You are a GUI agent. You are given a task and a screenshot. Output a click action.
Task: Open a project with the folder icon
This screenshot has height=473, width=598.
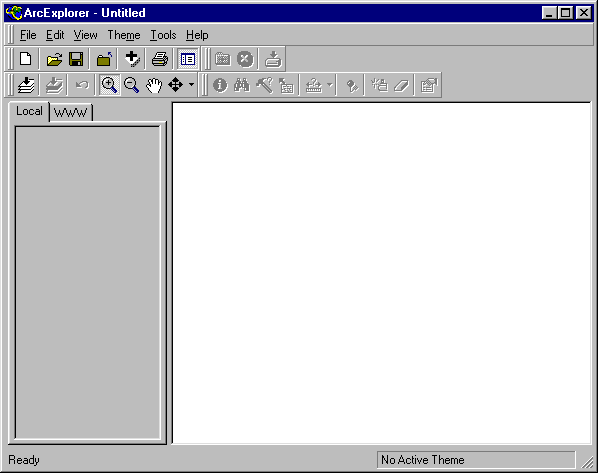pyautogui.click(x=54, y=59)
